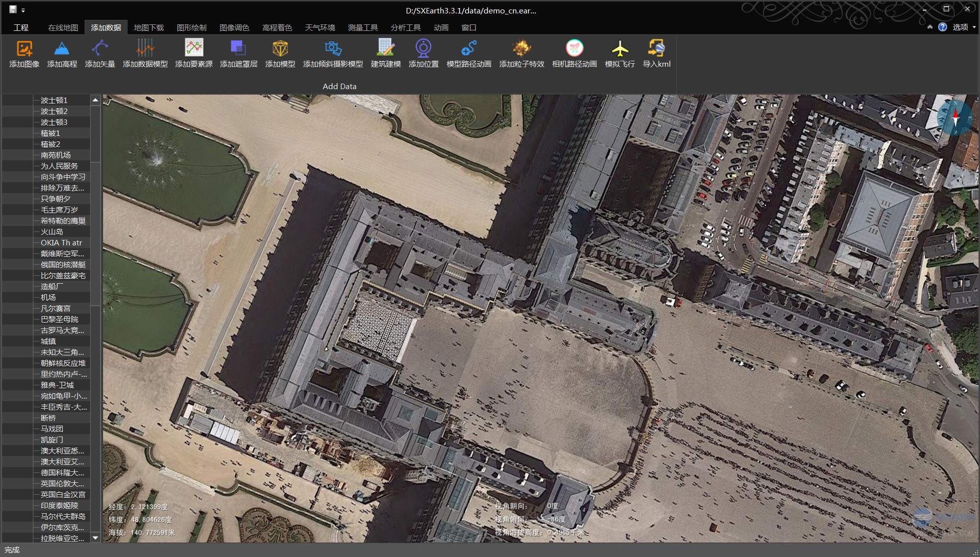The width and height of the screenshot is (980, 557).
Task: Choose 巴黎圣母院 entry
Action: 59,319
